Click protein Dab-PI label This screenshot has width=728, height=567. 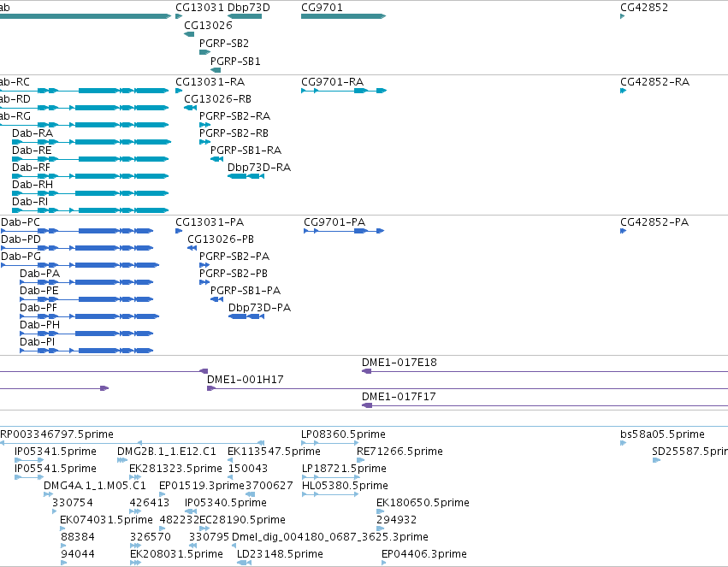point(37,342)
